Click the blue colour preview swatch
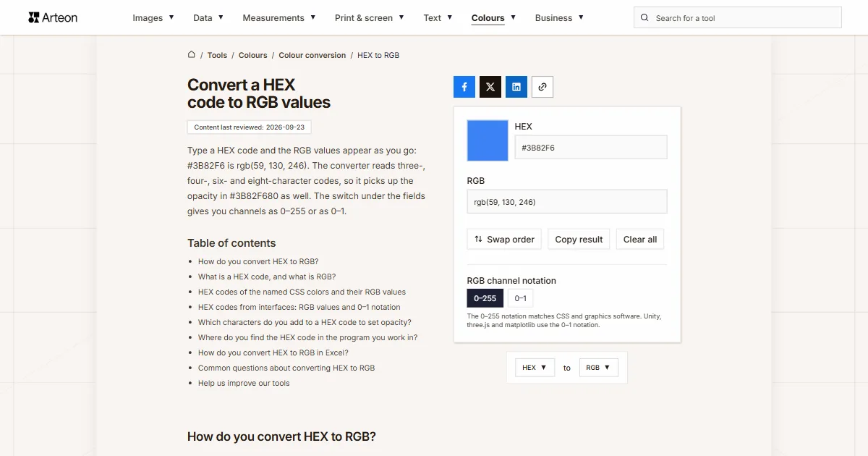Screen dimensions: 868x456 click(488, 140)
